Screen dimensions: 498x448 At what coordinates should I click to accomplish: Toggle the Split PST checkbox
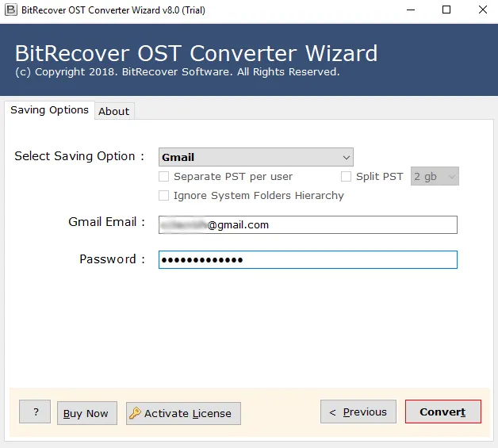pos(346,176)
